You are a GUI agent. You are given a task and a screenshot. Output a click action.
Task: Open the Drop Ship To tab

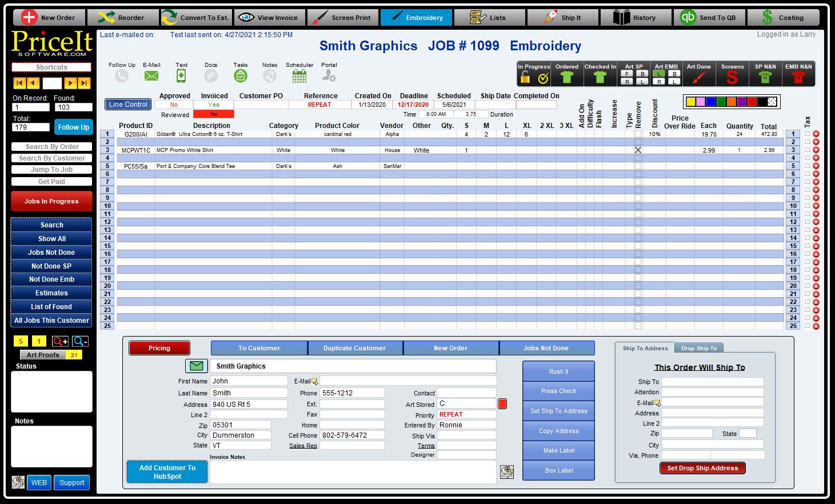click(698, 347)
